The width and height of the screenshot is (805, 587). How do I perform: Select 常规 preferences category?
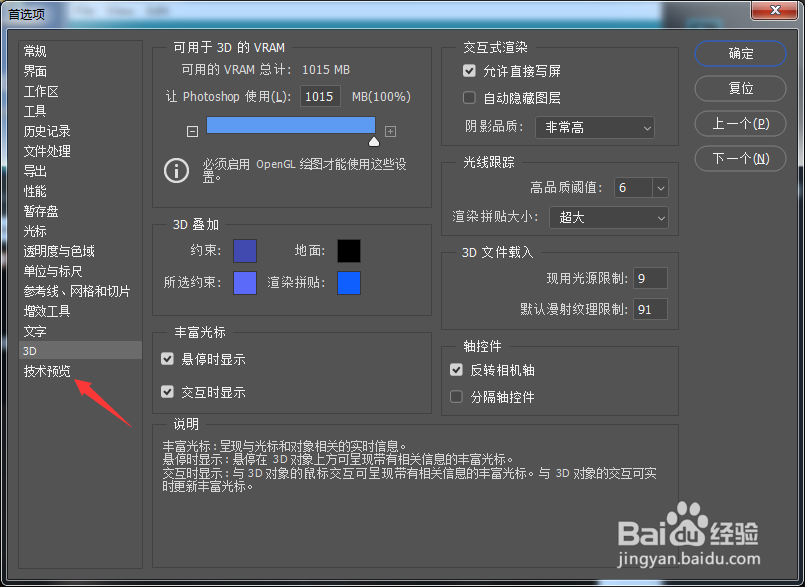point(35,51)
